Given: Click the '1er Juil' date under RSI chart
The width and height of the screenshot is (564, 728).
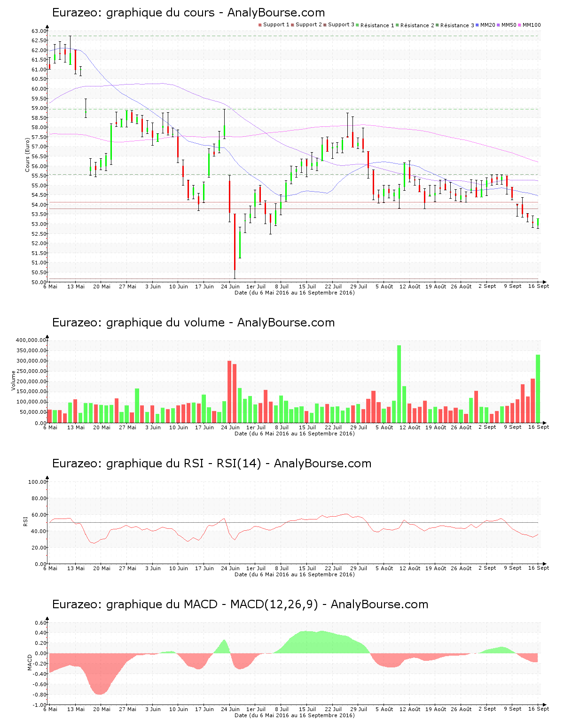Looking at the screenshot, I should coord(256,568).
